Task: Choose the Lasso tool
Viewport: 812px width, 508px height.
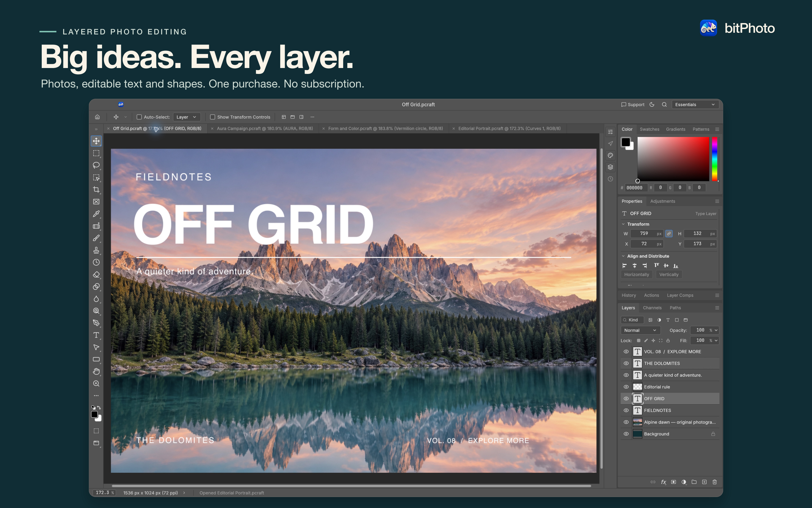Action: [x=96, y=165]
